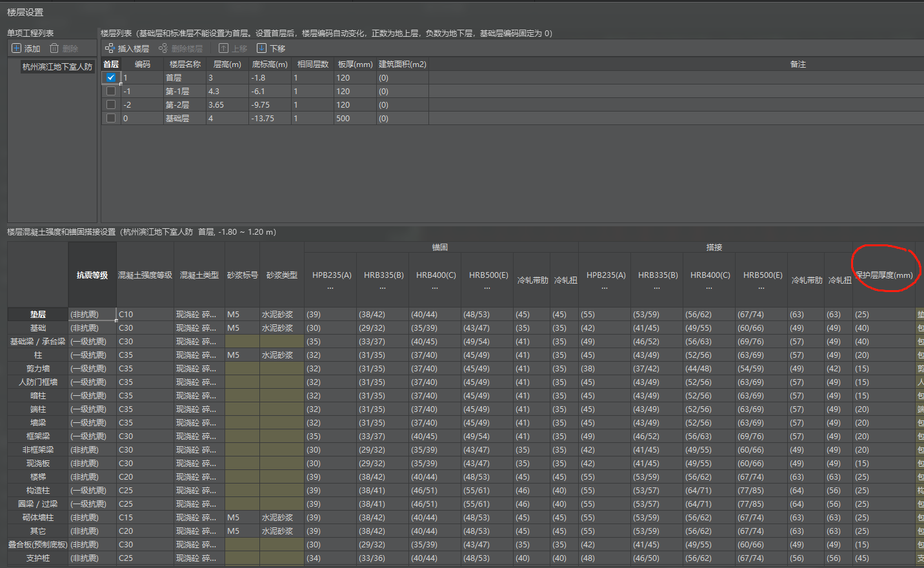Screen dimensions: 924x568
Task: Click 保护层厚度 (15) in 剪力墙 row
Action: click(884, 368)
